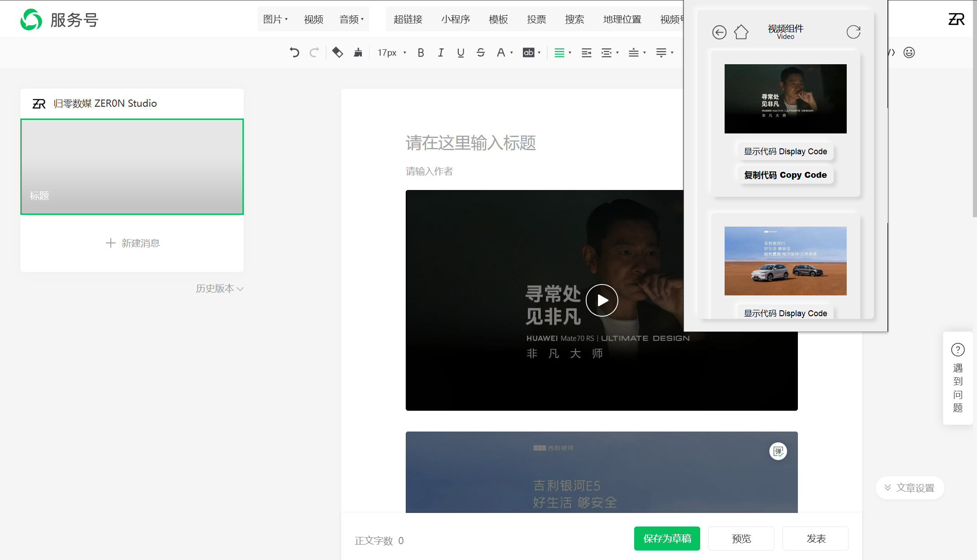Click first 显示代码 Display Code button
977x560 pixels.
786,152
